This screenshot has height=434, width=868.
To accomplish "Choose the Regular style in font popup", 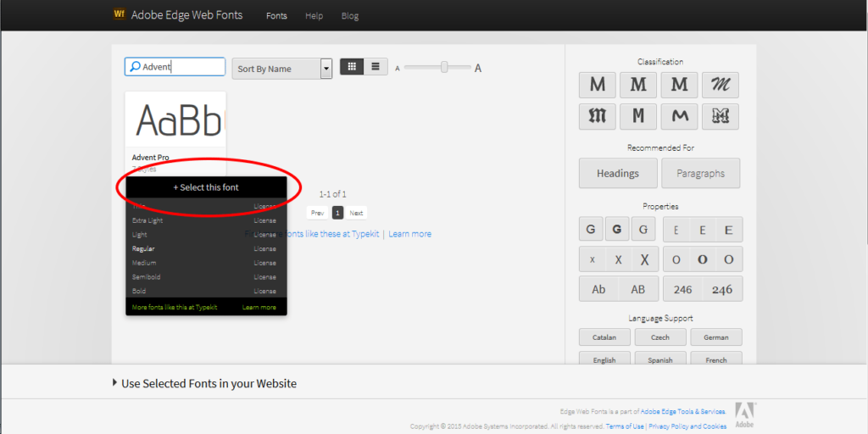I will [x=143, y=249].
